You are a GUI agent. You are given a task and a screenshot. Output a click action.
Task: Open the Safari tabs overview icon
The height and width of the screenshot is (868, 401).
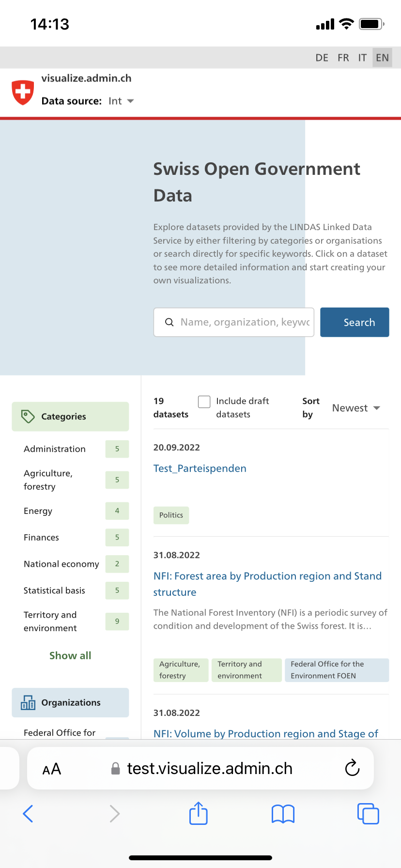coord(368,813)
